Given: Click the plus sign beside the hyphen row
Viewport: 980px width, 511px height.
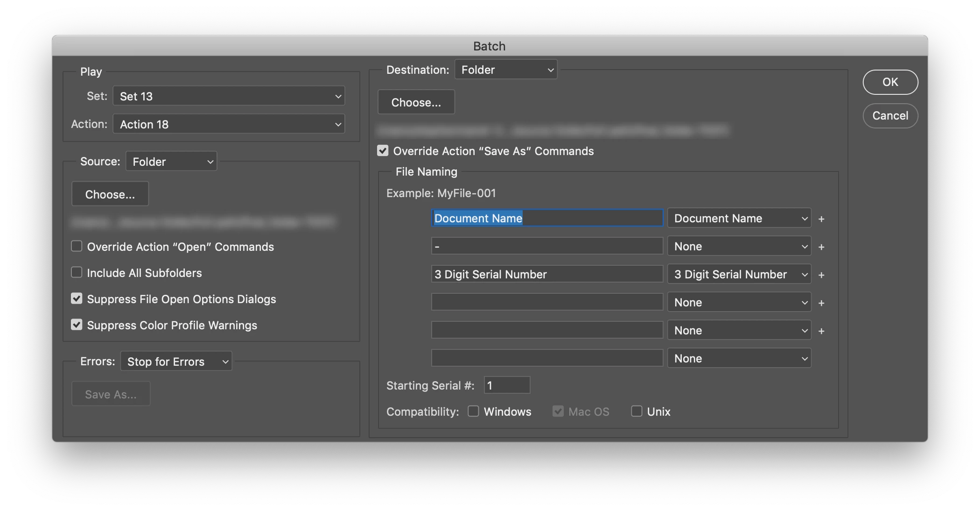Looking at the screenshot, I should click(821, 247).
